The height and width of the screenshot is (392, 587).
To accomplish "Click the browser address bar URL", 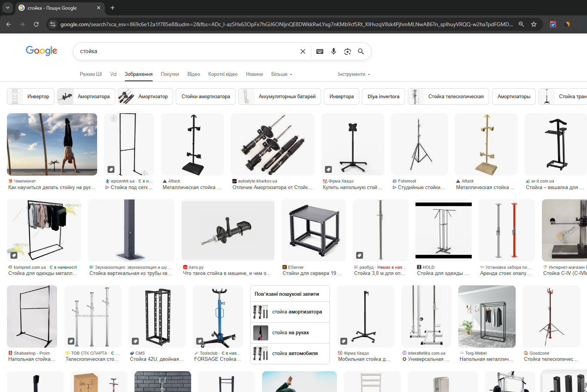I will pyautogui.click(x=286, y=24).
